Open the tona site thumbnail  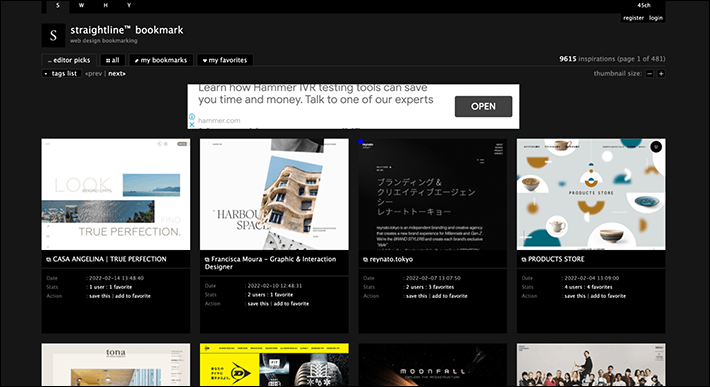click(x=116, y=365)
